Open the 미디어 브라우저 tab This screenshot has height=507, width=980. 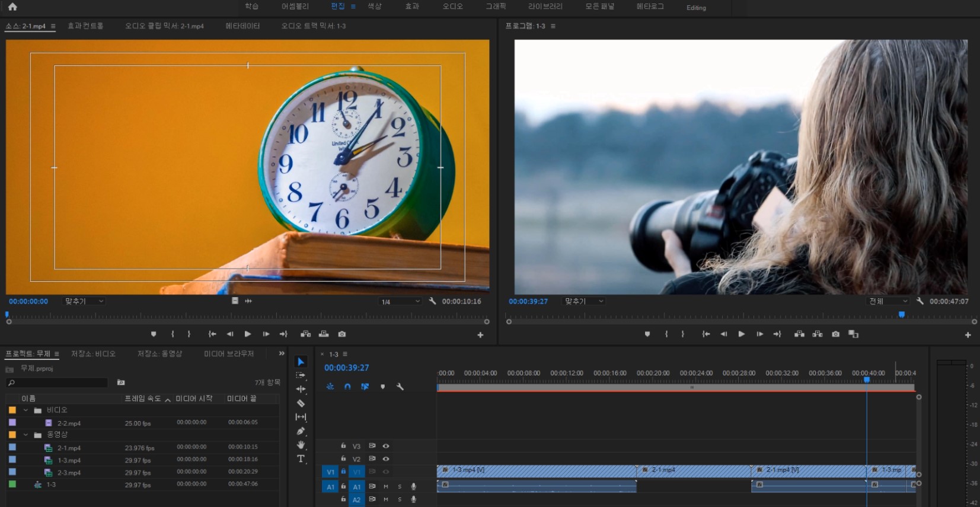[x=229, y=354]
